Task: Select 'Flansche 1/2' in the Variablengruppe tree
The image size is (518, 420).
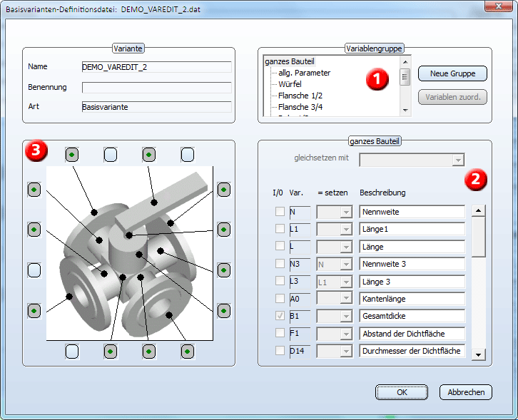Action: [300, 96]
